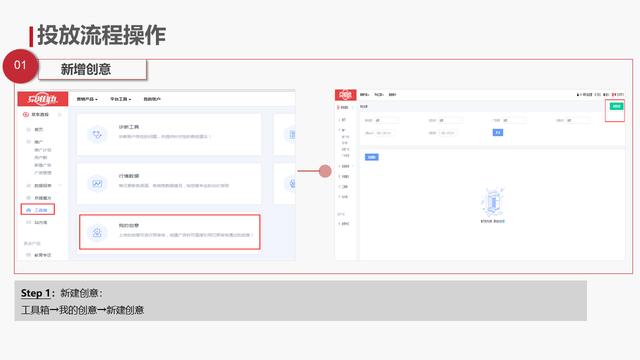Select 首页 in the left screenshot sidebar
The width and height of the screenshot is (640, 360).
click(38, 129)
